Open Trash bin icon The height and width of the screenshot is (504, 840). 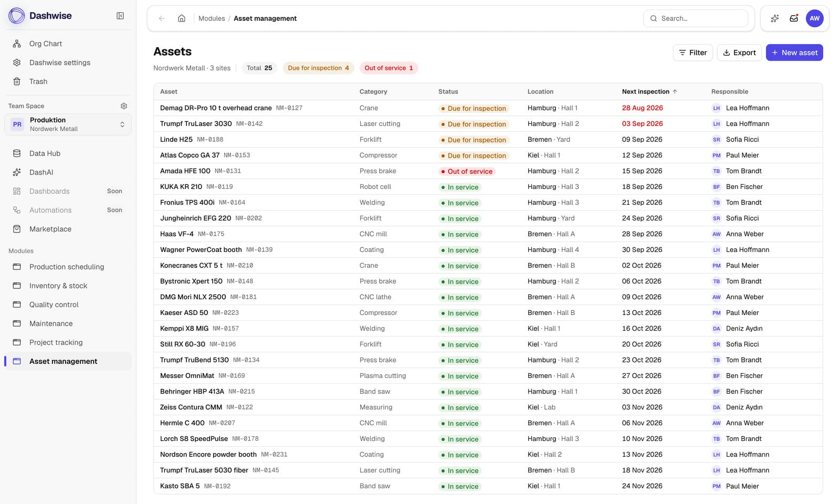(17, 81)
